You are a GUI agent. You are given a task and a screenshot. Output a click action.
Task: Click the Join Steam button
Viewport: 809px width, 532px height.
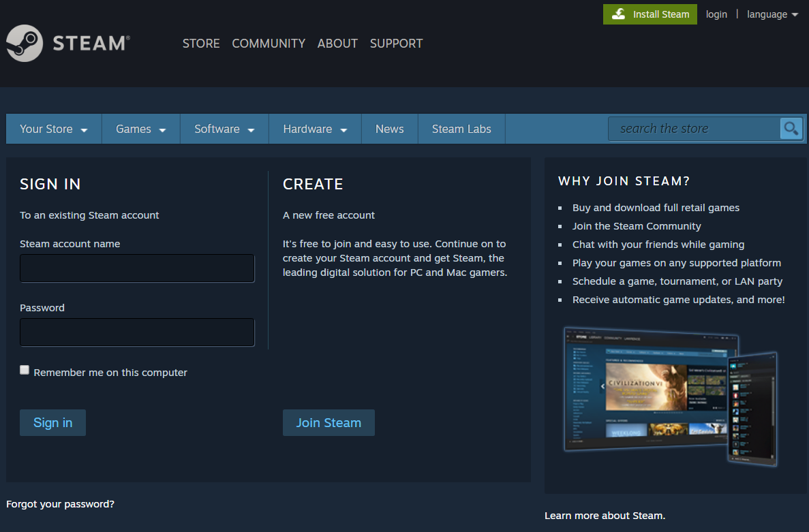pos(329,423)
